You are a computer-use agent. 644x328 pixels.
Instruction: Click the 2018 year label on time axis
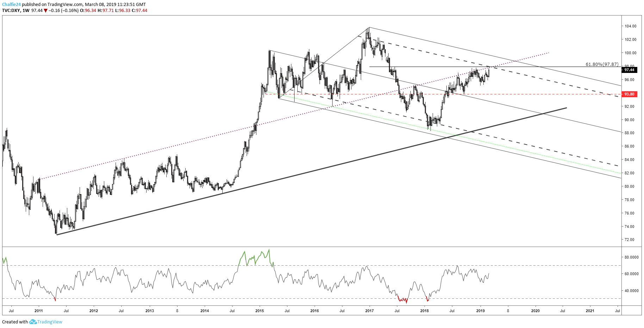(x=425, y=311)
